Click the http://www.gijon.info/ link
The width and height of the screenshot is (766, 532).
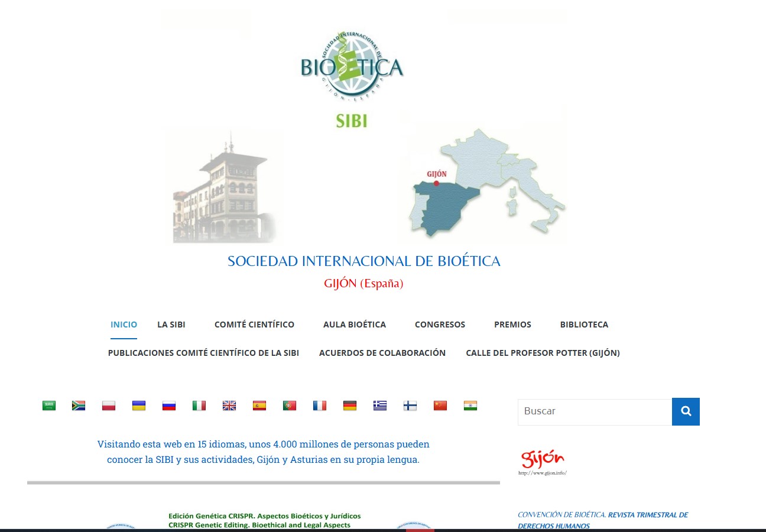tap(543, 472)
